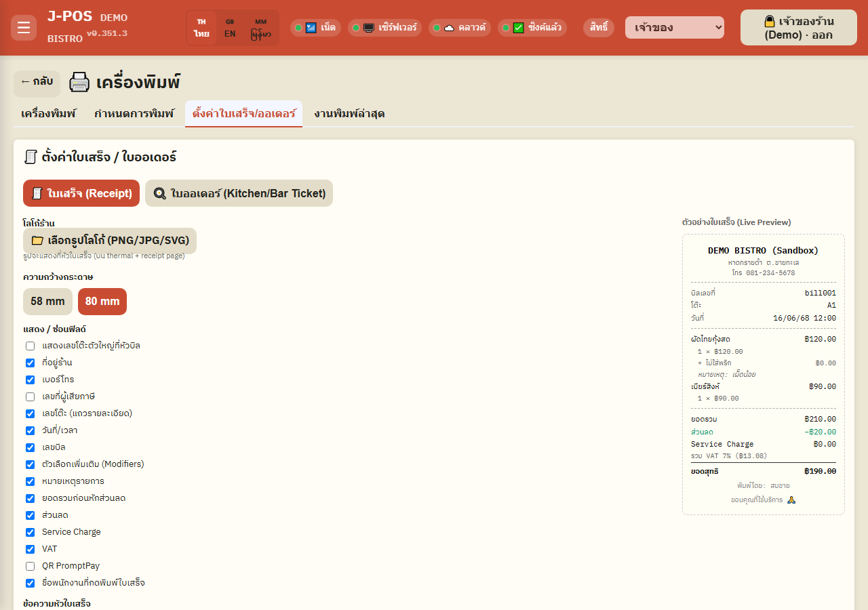Image resolution: width=868 pixels, height=610 pixels.
Task: Enable large table number on bill header
Action: click(30, 346)
